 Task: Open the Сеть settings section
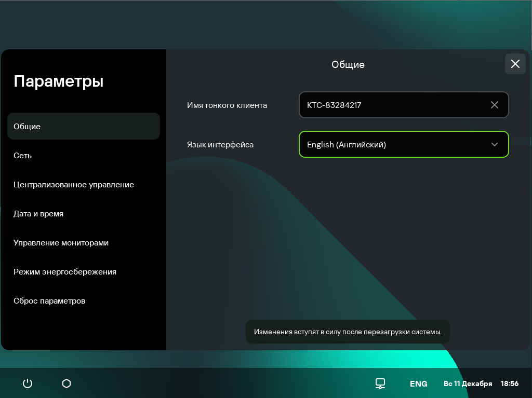[x=23, y=155]
